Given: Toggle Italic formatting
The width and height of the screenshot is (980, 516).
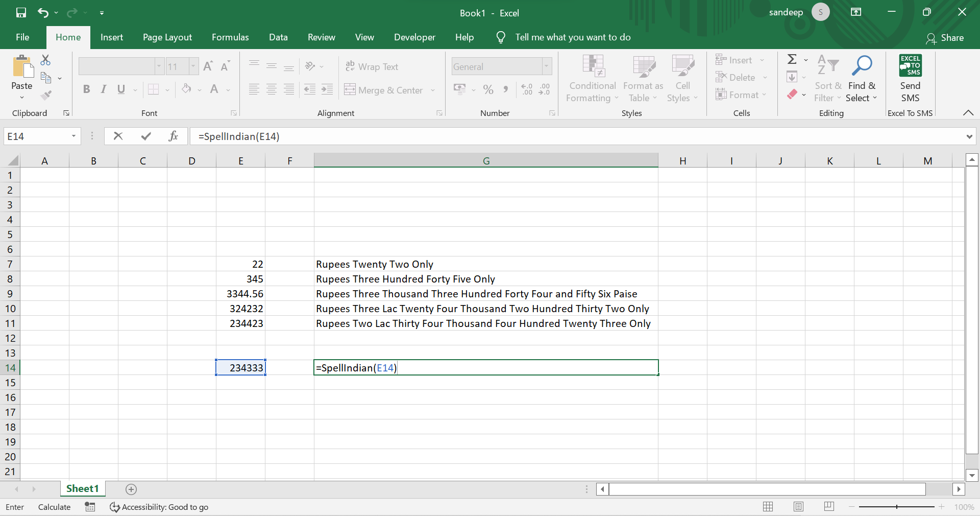Looking at the screenshot, I should 104,89.
